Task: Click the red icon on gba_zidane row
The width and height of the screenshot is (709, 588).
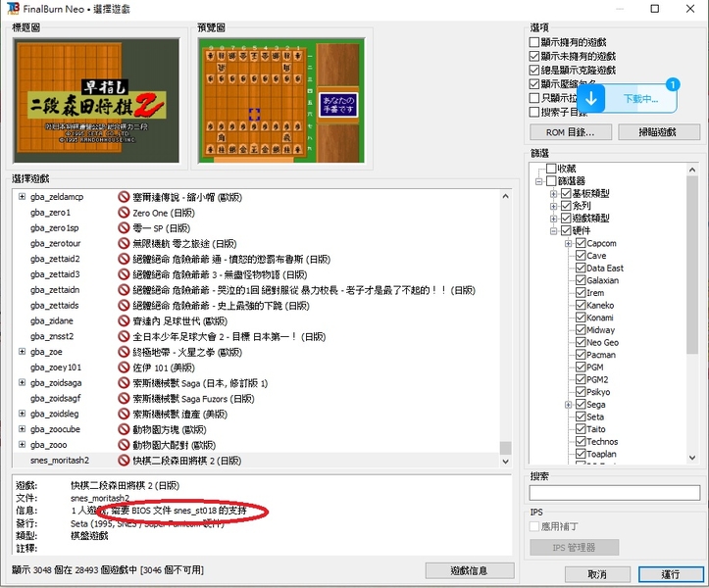Action: [124, 320]
